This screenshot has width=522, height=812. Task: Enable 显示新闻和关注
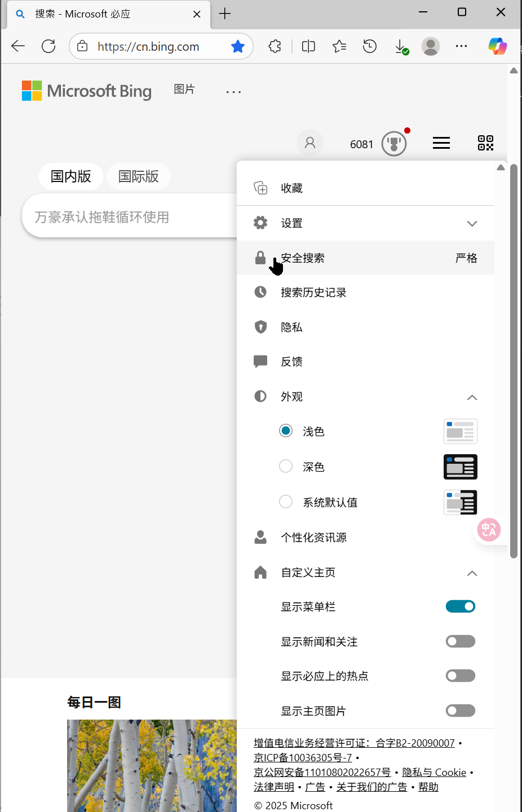coord(461,641)
